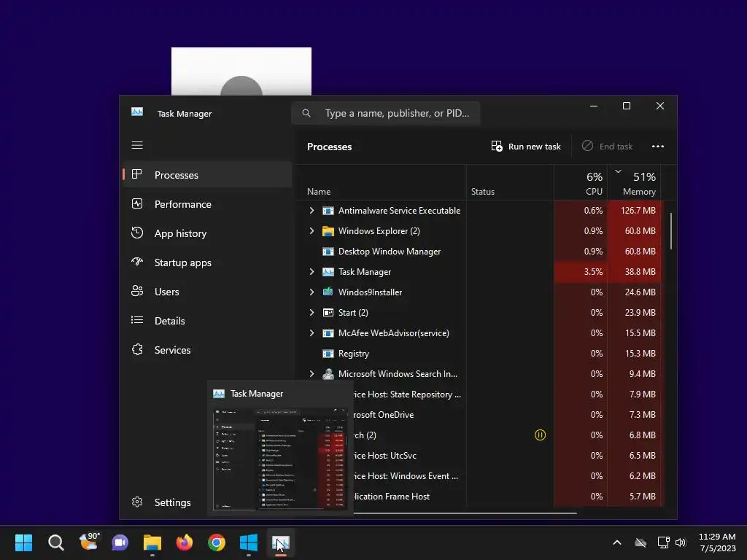Click the Task Manager app icon in title bar
747x560 pixels.
click(137, 112)
